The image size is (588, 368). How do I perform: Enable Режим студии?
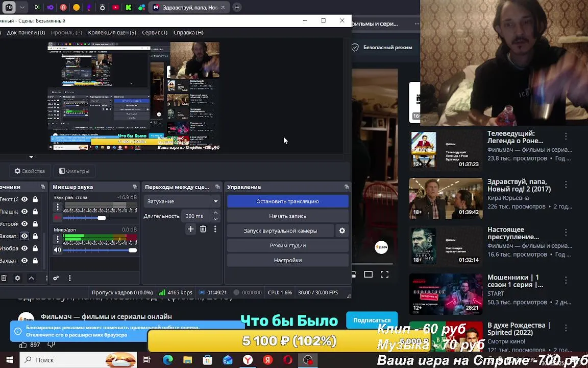(x=288, y=245)
